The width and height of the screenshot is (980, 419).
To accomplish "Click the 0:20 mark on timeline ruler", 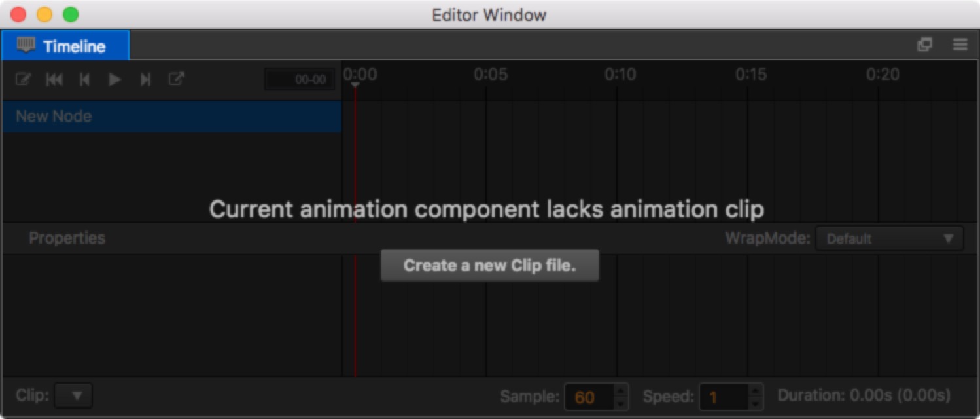I will pyautogui.click(x=882, y=75).
